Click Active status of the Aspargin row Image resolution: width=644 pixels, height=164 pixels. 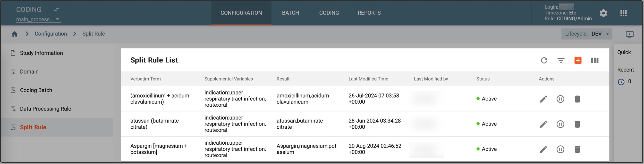pos(486,149)
